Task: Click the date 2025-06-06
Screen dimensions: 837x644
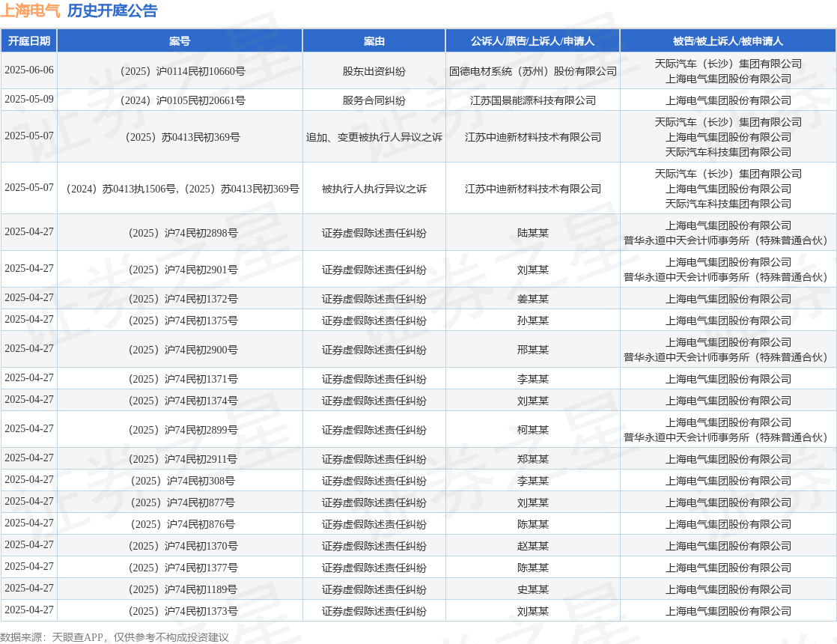Action: [29, 70]
